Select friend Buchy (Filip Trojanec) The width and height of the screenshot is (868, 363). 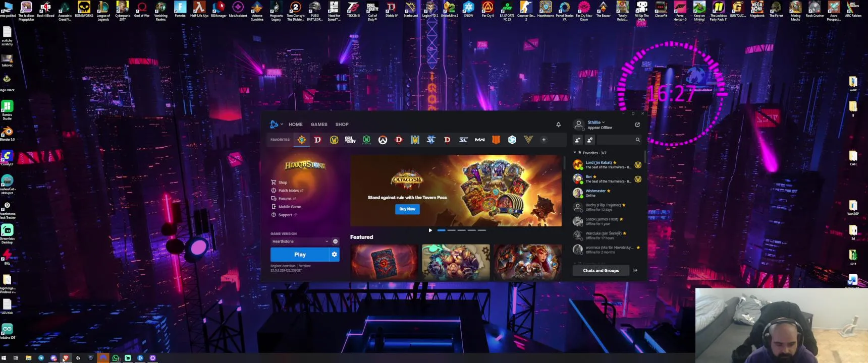[608, 207]
